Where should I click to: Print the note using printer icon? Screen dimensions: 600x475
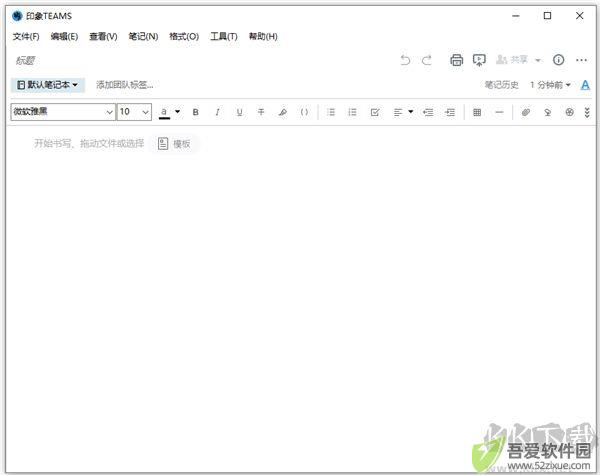click(456, 60)
